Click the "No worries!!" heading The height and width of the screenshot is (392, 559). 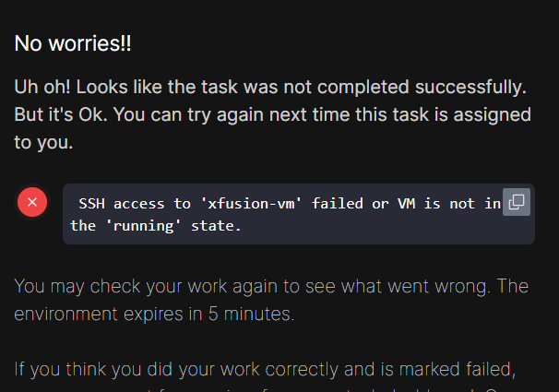pos(78,42)
